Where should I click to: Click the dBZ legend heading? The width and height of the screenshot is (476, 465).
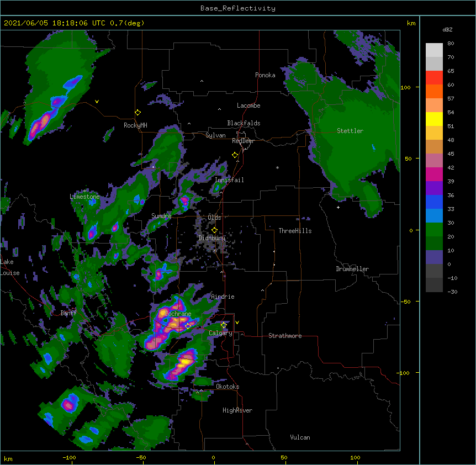(447, 30)
